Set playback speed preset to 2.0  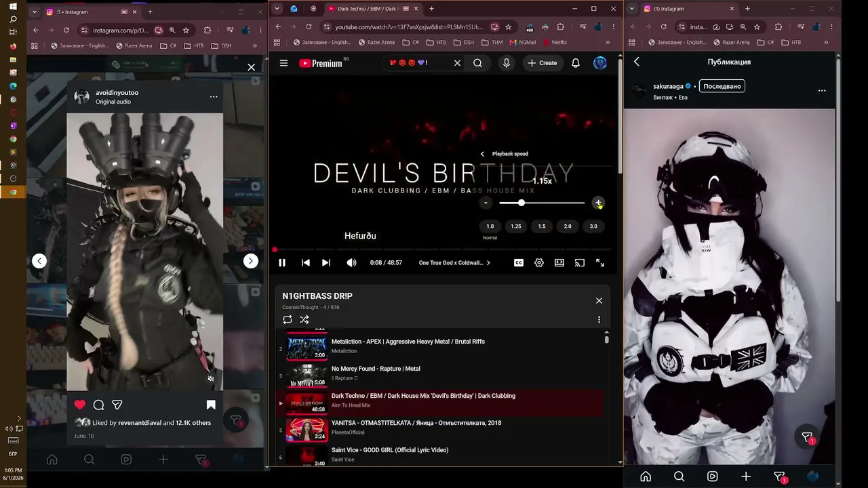(x=568, y=226)
